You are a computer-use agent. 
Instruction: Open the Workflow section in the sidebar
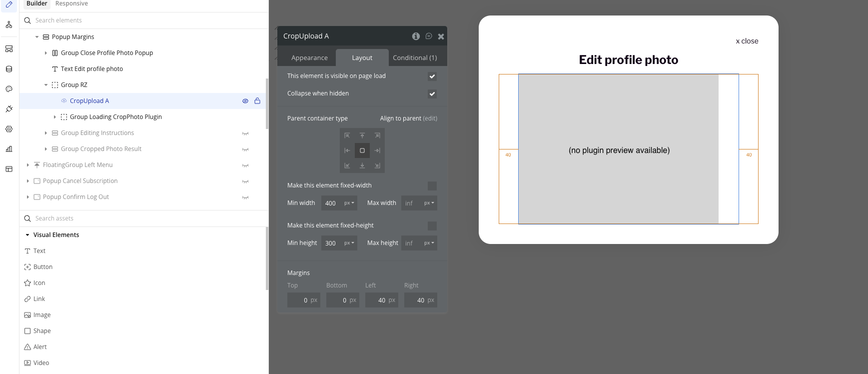click(9, 24)
